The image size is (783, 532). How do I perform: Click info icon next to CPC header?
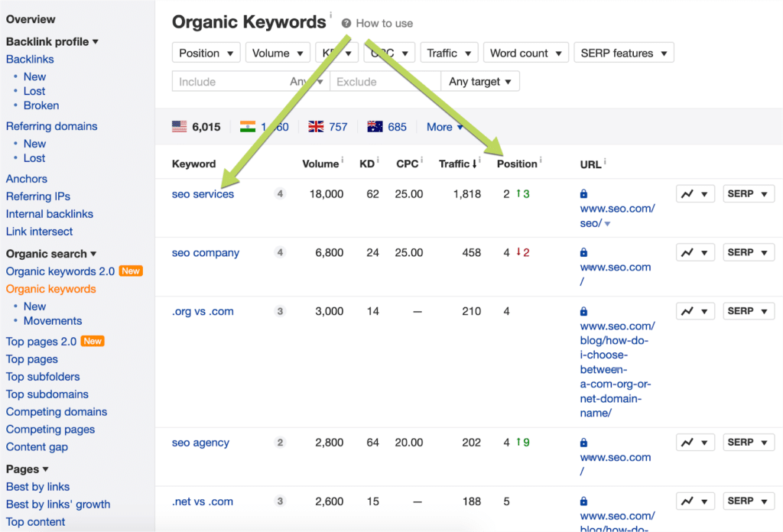tap(422, 160)
